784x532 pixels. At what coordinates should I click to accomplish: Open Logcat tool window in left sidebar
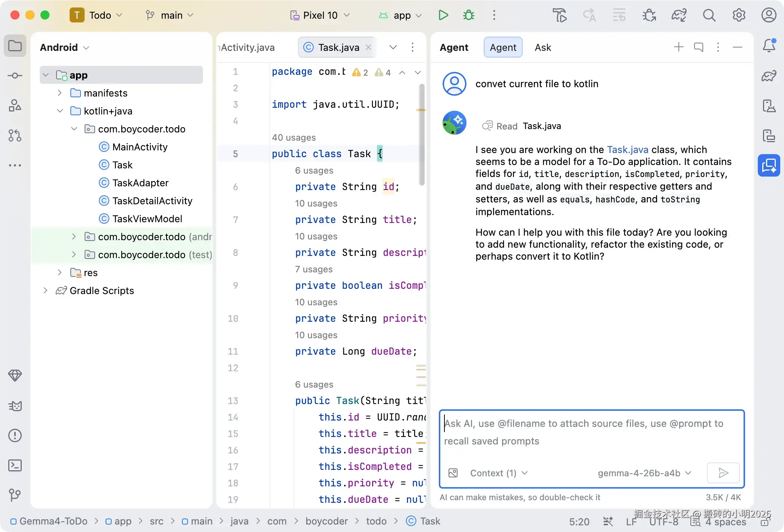pyautogui.click(x=15, y=406)
